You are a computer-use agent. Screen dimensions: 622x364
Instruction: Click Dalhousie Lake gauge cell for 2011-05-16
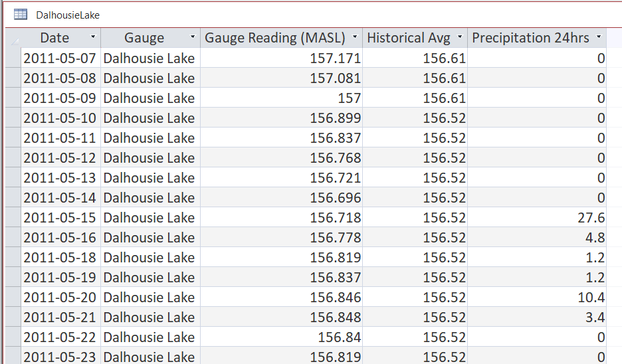pyautogui.click(x=150, y=238)
